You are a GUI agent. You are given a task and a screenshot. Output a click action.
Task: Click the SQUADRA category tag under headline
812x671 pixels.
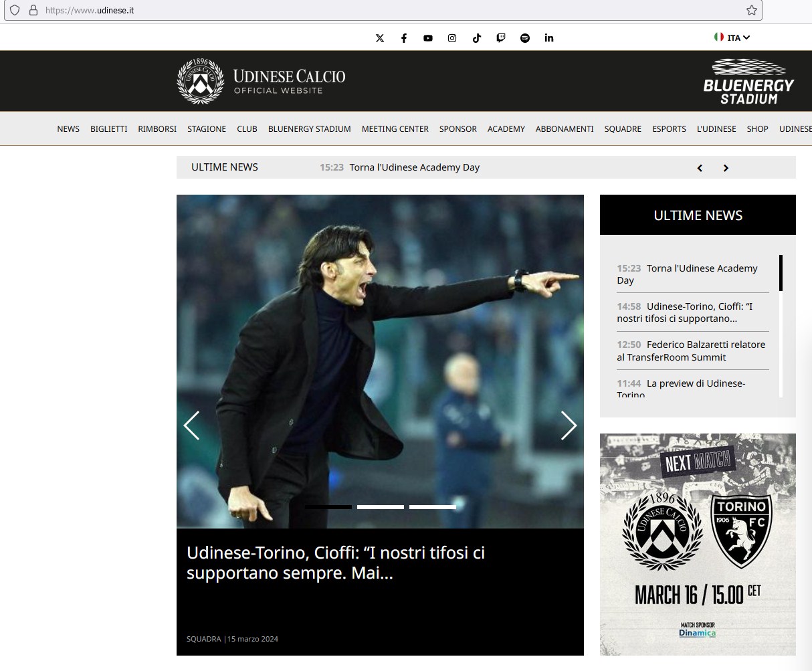coord(204,639)
